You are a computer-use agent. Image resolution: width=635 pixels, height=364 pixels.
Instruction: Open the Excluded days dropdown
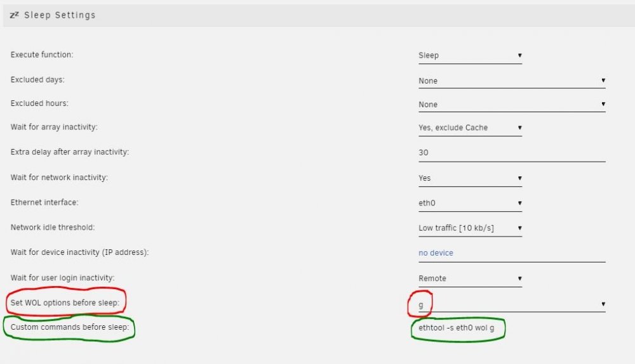[x=512, y=81]
